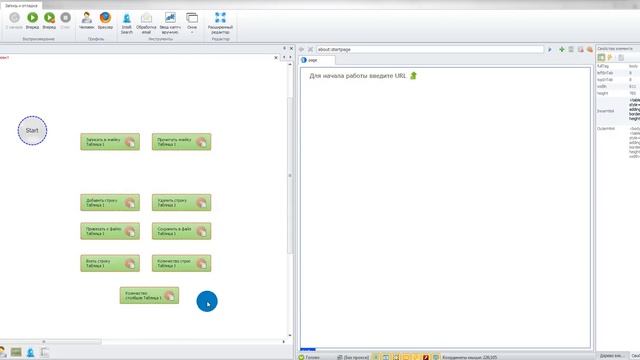The height and width of the screenshot is (360, 640).
Task: Click the browser back arrow
Action: coord(302,49)
